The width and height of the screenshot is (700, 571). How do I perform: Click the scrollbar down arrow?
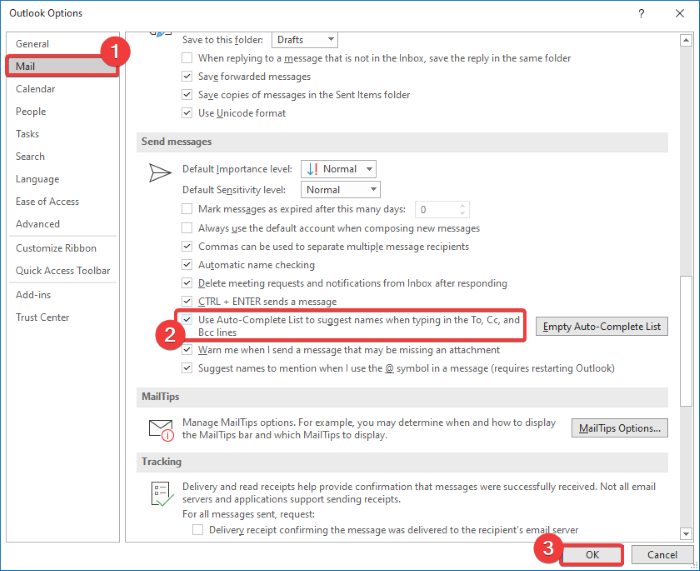(x=686, y=533)
